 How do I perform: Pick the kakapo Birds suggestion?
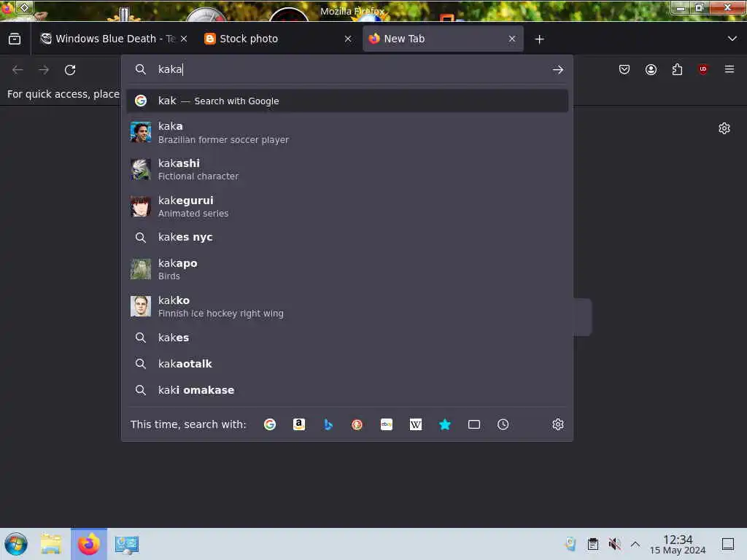(347, 269)
